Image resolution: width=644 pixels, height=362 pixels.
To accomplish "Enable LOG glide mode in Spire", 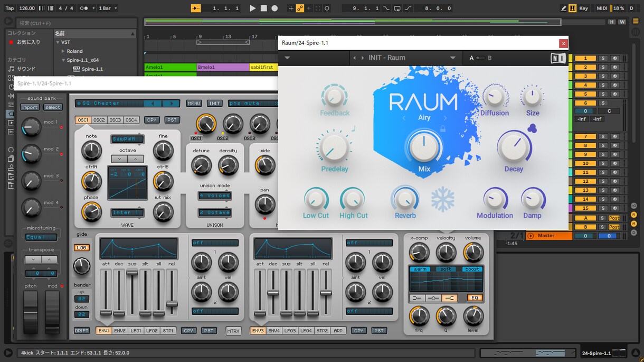I will click(81, 247).
